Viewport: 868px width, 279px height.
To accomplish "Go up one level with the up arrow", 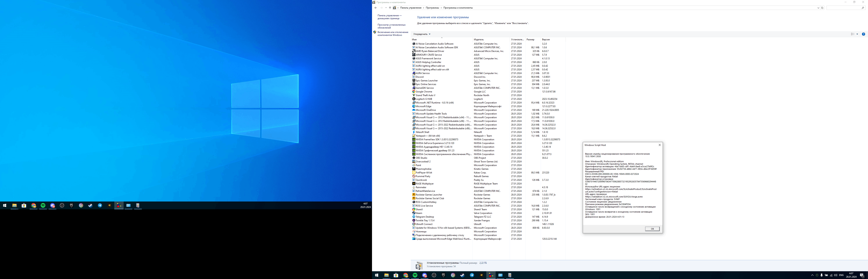I will click(x=390, y=8).
